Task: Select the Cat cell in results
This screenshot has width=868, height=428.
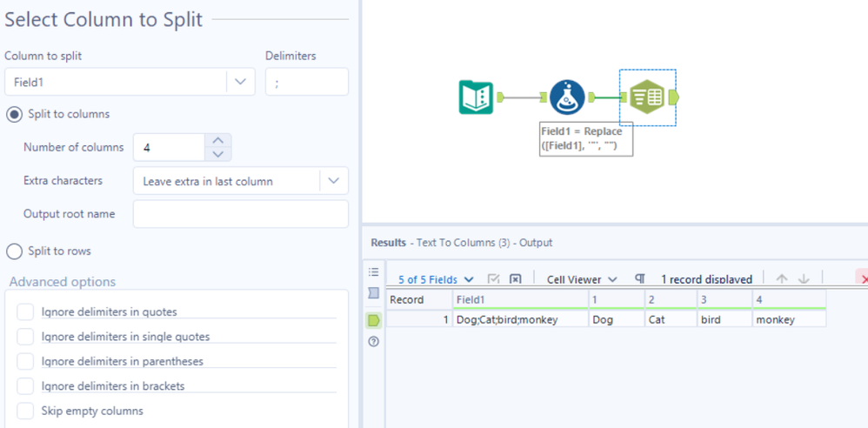Action: coord(671,319)
